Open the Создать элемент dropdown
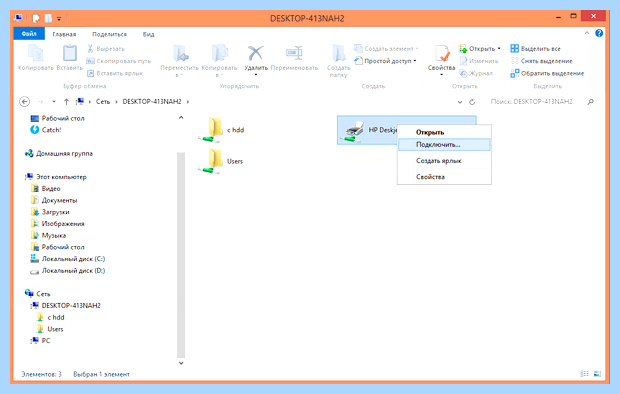Viewport: 620px width, 394px height. pyautogui.click(x=386, y=49)
